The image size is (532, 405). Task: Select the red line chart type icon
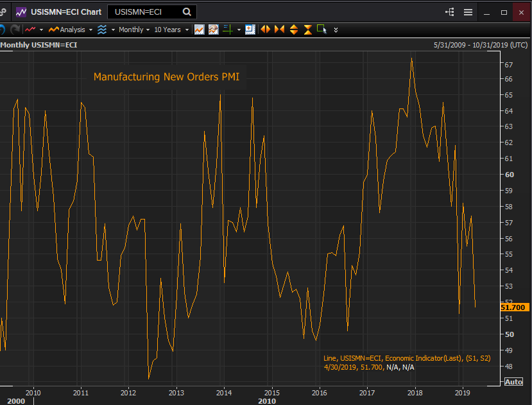[30, 30]
